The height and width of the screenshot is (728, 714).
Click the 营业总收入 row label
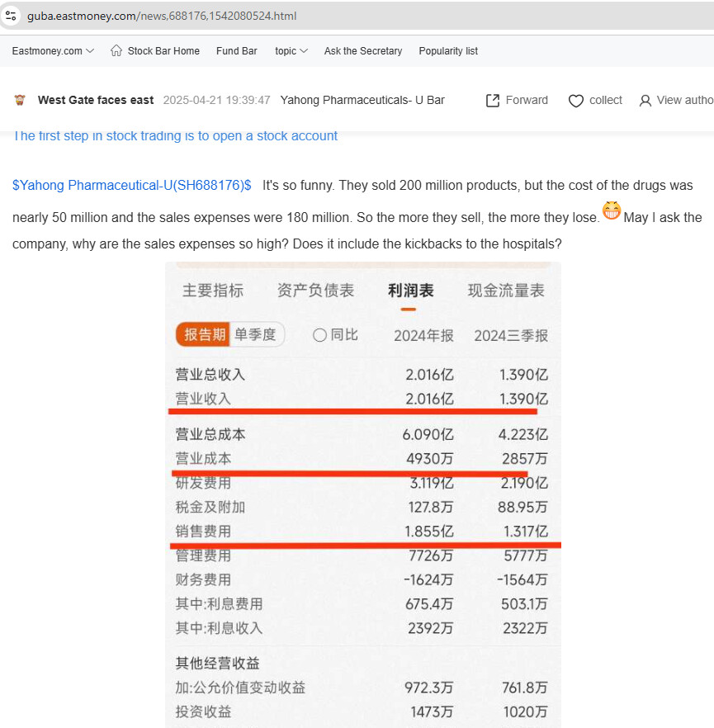coord(210,374)
